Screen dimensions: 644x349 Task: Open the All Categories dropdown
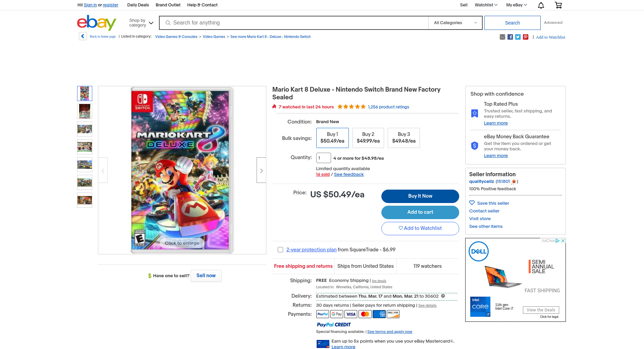455,23
